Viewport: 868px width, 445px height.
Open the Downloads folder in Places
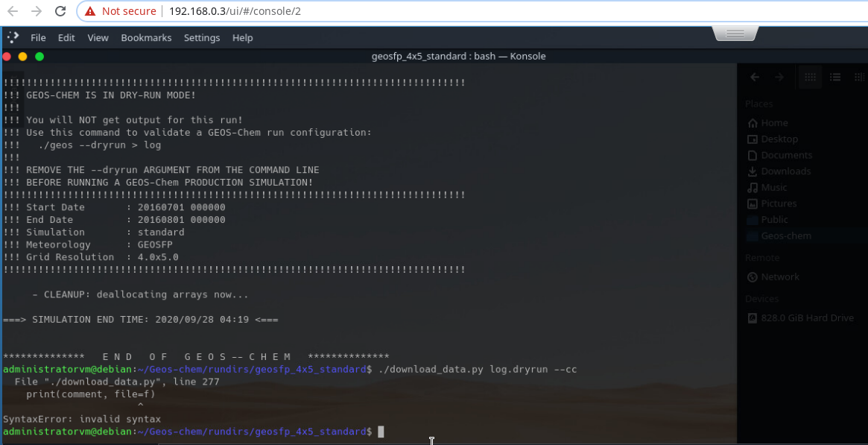coord(785,171)
